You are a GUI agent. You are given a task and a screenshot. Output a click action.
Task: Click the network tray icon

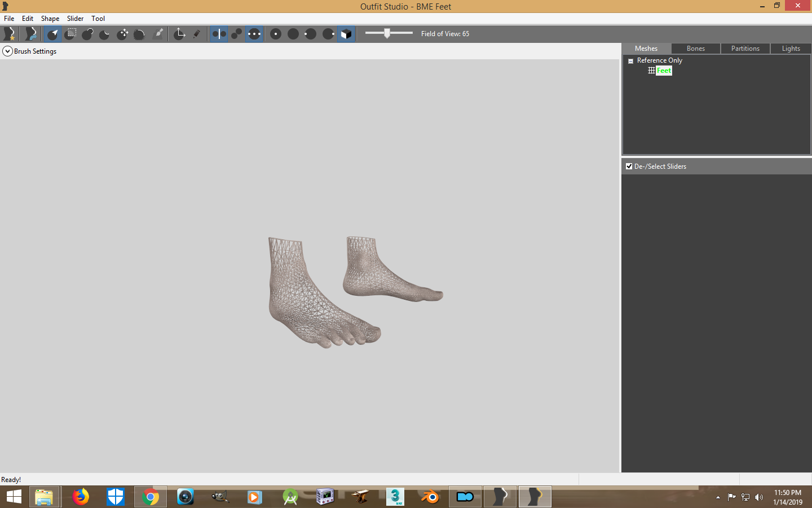745,497
